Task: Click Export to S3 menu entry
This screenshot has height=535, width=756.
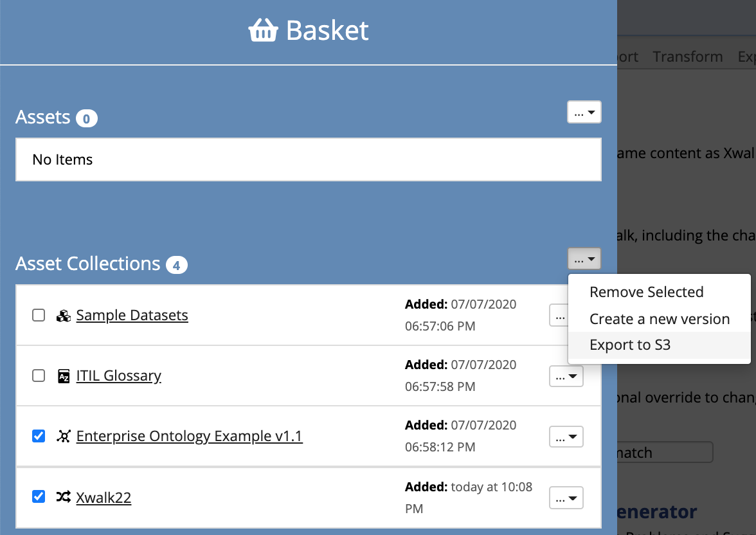Action: point(631,345)
